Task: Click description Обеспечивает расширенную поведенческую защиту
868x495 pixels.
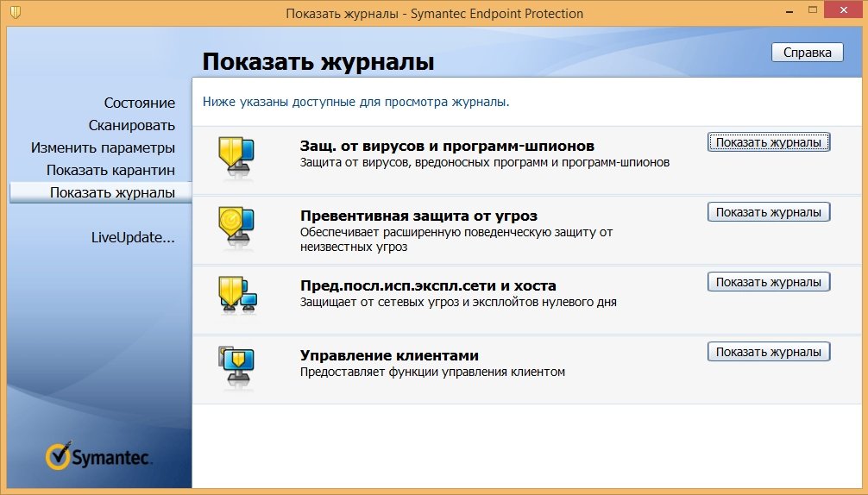Action: (x=456, y=240)
